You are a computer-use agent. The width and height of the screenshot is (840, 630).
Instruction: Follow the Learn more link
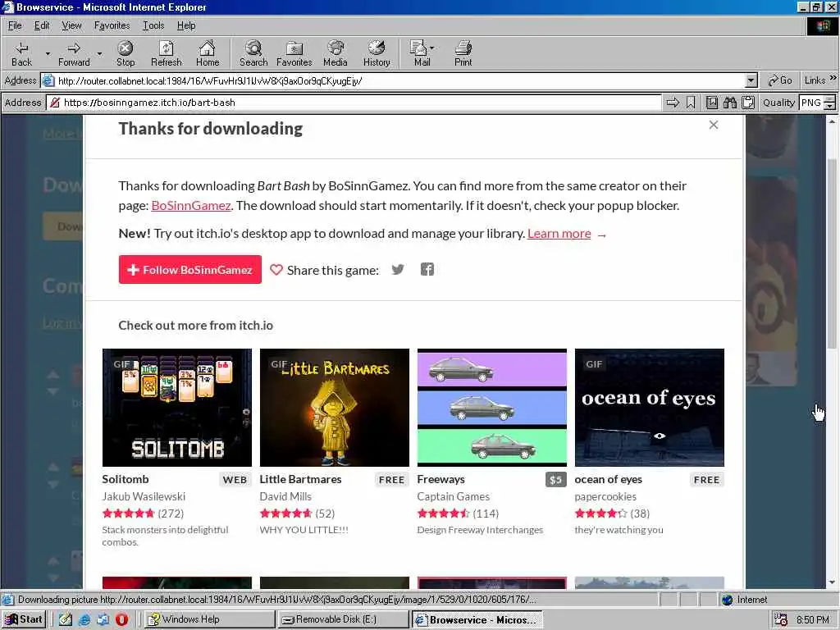pos(559,234)
